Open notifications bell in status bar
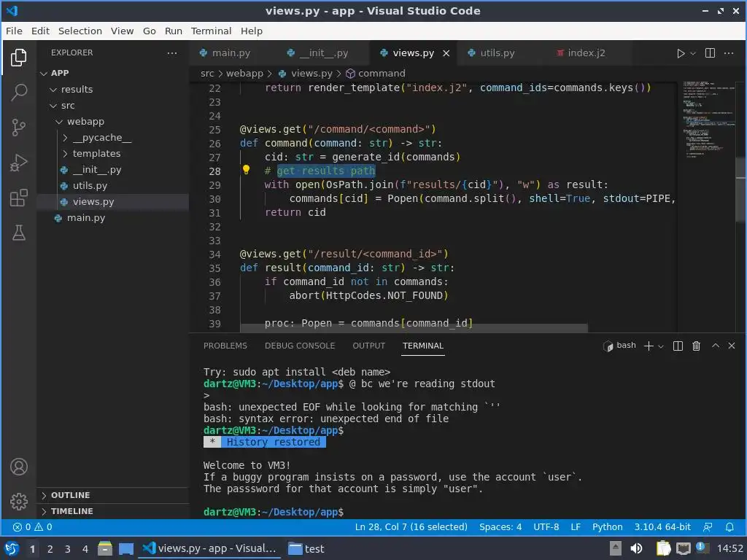747x560 pixels. 729,527
